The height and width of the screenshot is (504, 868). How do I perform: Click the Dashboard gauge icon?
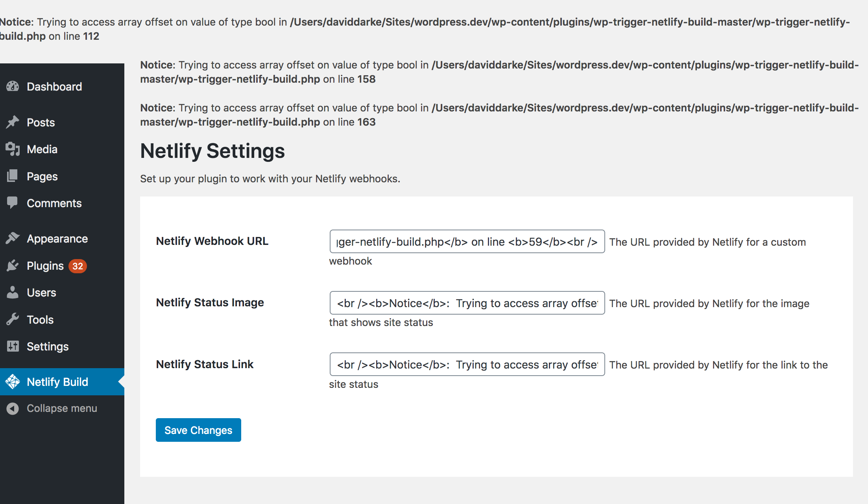[x=13, y=86]
